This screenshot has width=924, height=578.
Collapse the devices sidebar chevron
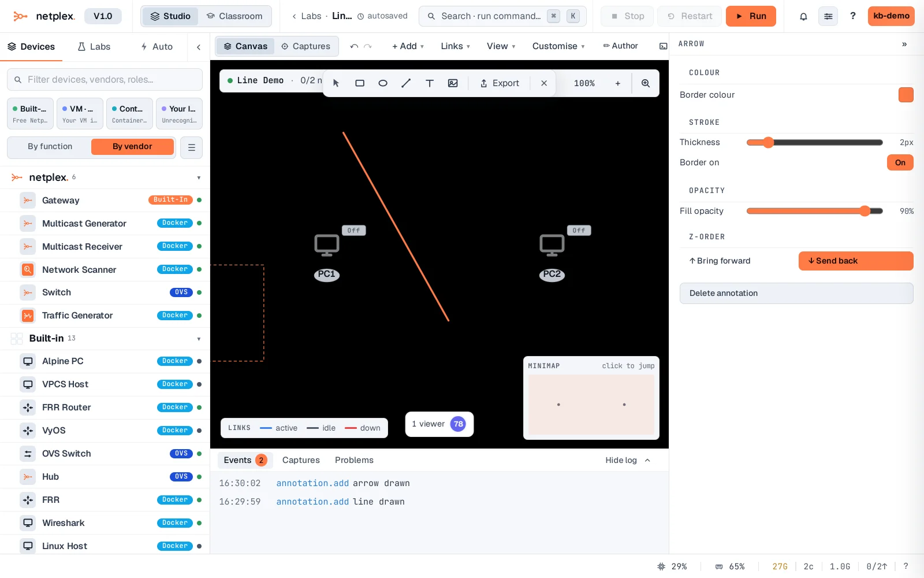(199, 47)
